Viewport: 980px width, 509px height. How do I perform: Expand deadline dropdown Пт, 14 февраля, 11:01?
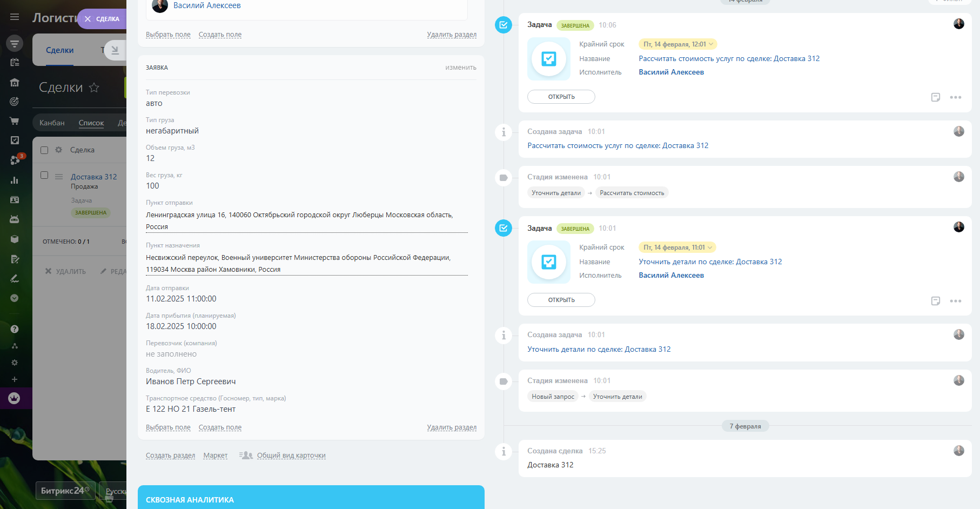tap(677, 247)
